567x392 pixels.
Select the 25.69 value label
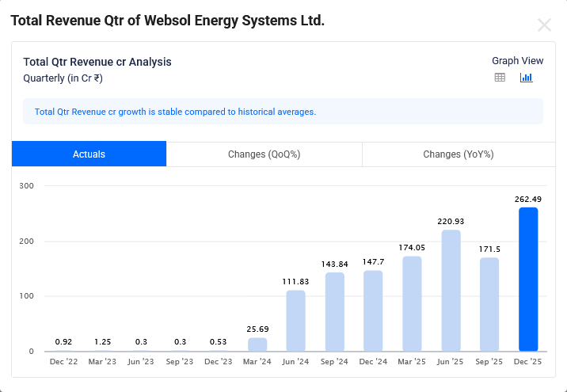click(x=258, y=329)
